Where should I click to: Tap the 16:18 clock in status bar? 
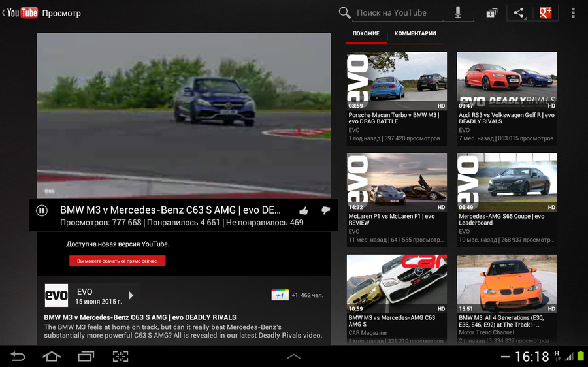[532, 357]
